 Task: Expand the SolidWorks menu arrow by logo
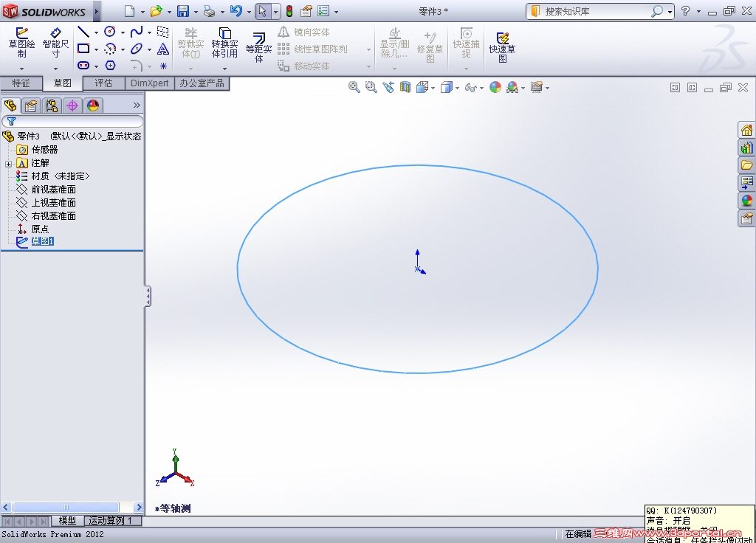tap(97, 11)
